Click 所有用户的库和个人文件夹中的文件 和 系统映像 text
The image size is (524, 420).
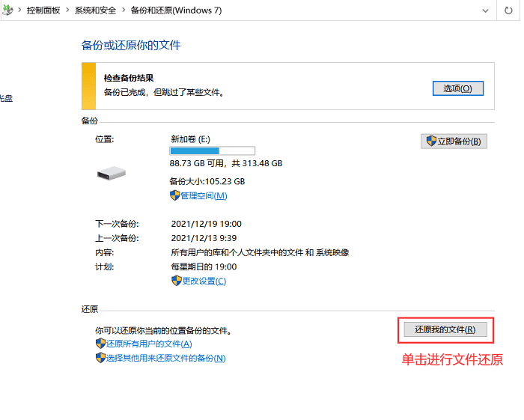point(260,252)
